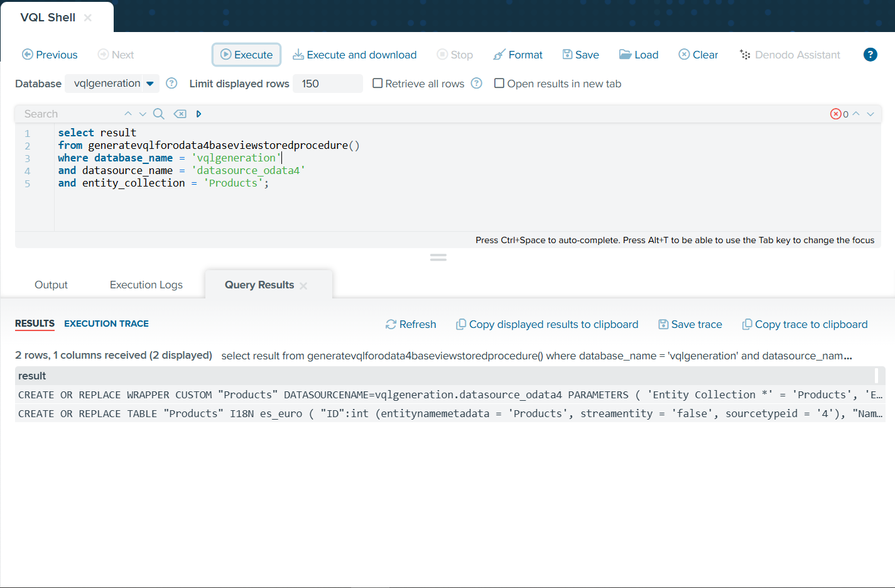Click help icon next to Database

[171, 84]
